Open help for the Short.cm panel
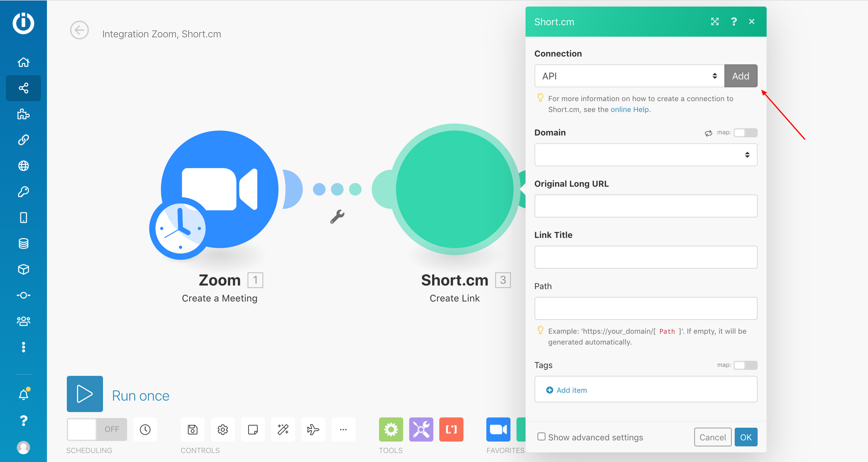 (x=734, y=22)
